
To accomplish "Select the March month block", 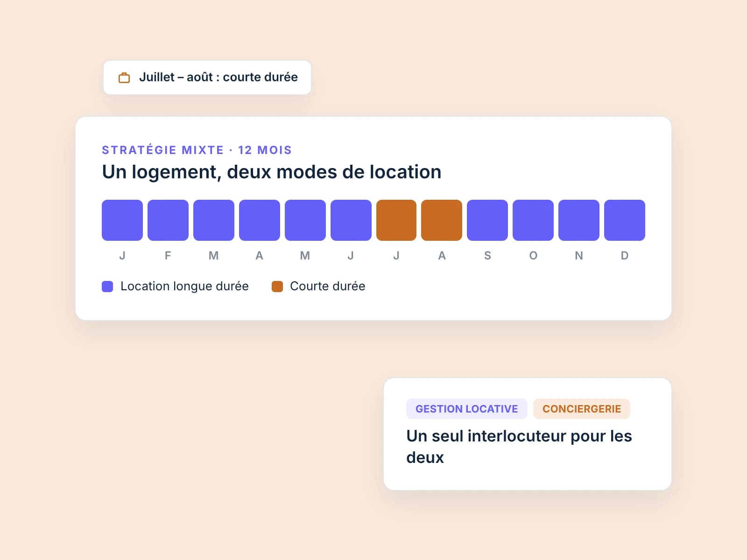I will [214, 220].
